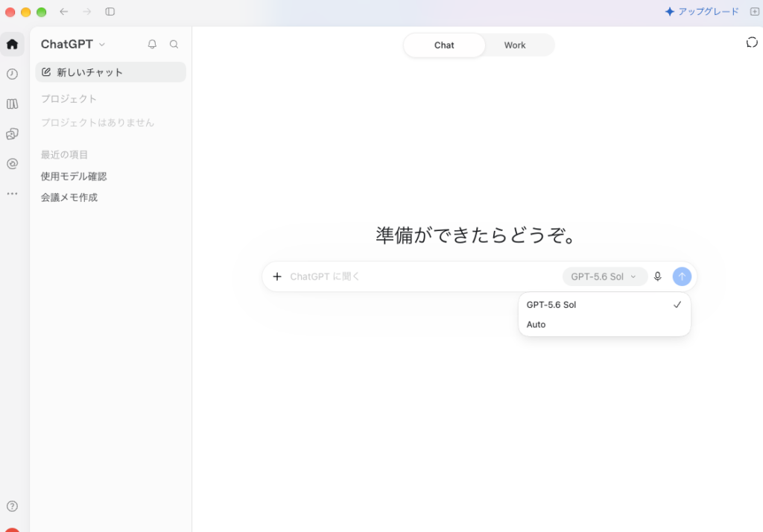Image resolution: width=763 pixels, height=532 pixels.
Task: Open the history clock icon in the rail
Action: pos(12,74)
